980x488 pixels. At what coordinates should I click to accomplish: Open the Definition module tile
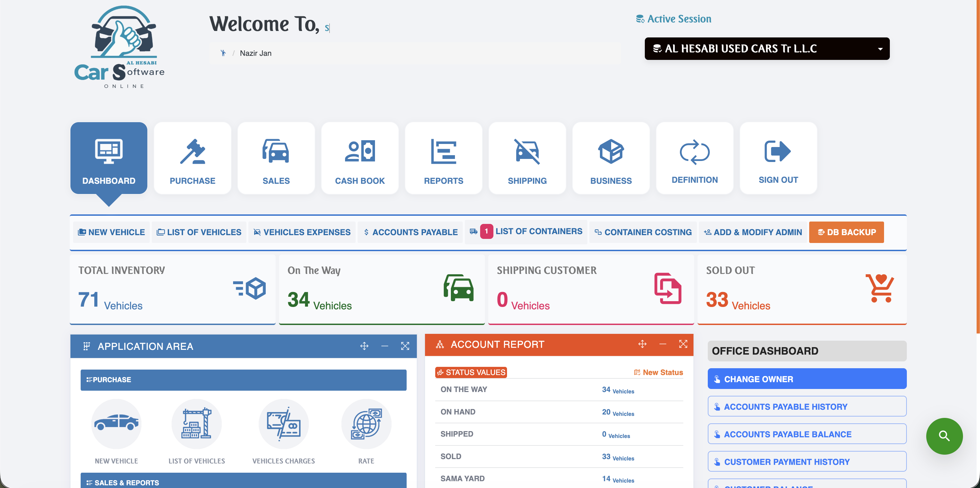point(695,158)
